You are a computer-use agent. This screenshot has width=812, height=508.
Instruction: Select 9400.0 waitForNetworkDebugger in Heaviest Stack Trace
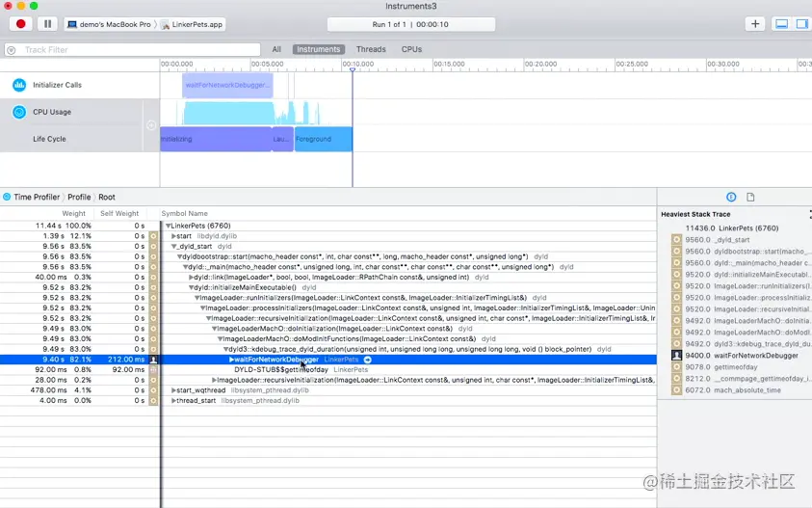(741, 356)
